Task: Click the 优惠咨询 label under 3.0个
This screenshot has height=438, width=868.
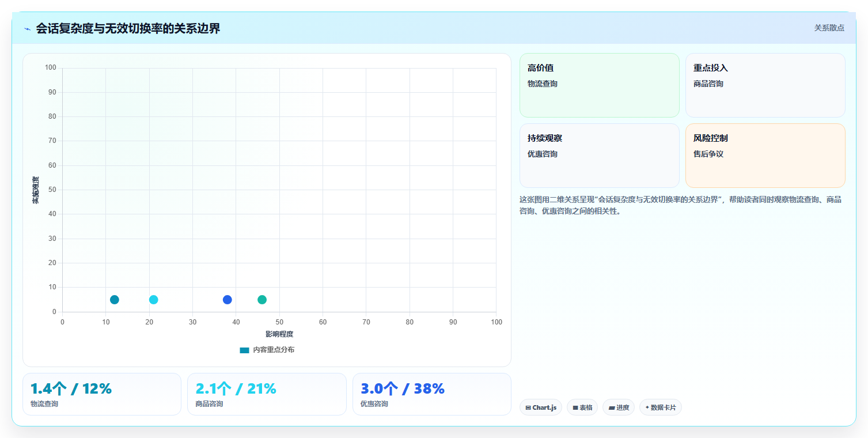Action: [x=374, y=404]
